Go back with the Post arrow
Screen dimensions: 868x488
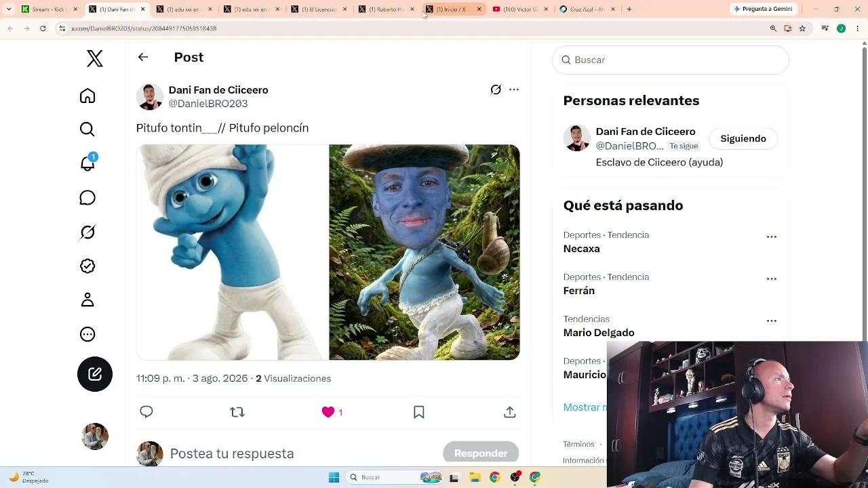coord(143,57)
